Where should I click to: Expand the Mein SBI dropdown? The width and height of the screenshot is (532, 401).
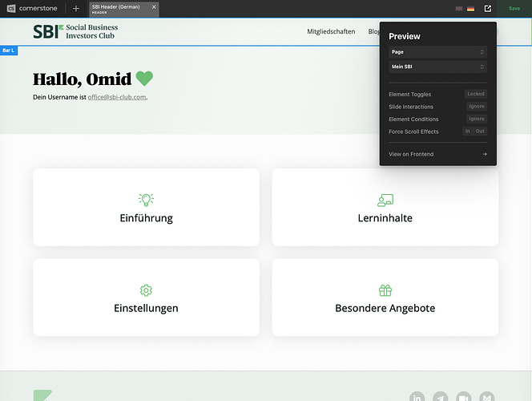tap(437, 67)
